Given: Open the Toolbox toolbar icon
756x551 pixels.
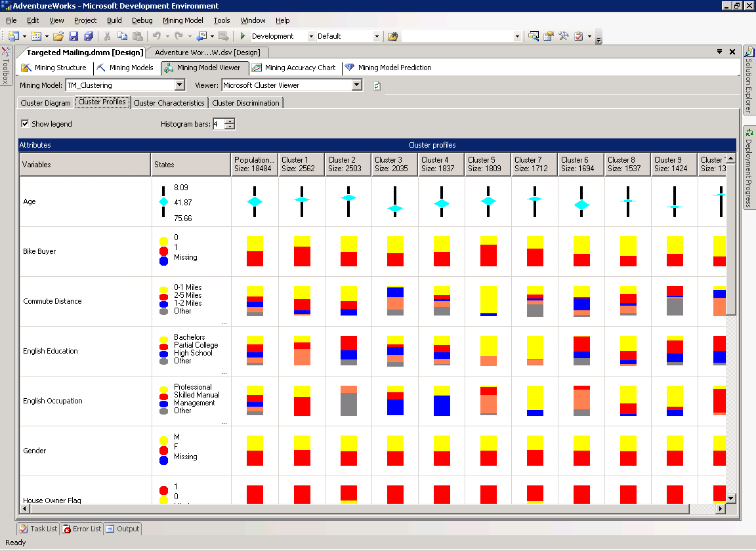Looking at the screenshot, I should tap(564, 36).
